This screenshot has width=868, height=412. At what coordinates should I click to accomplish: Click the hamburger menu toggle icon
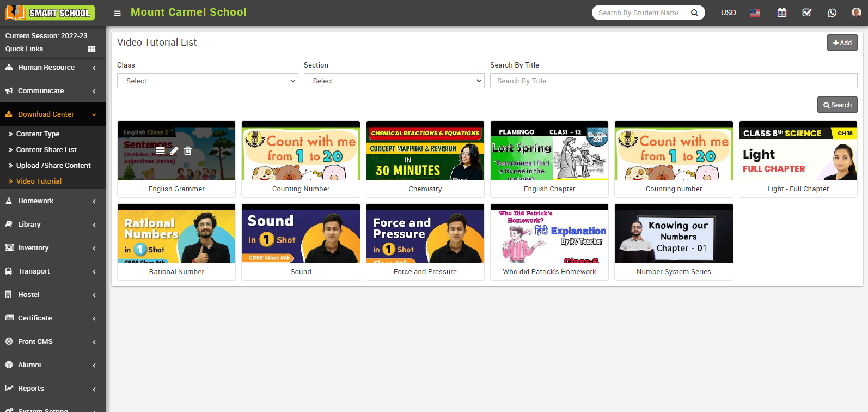pyautogui.click(x=117, y=13)
